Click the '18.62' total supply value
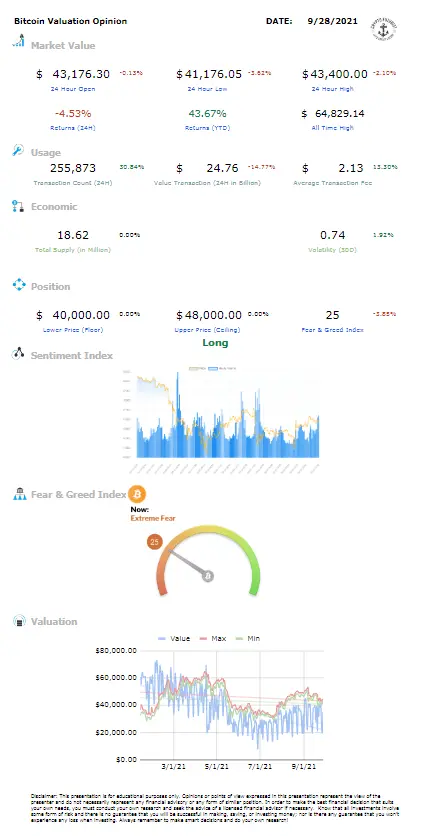The width and height of the screenshot is (439, 840). [x=73, y=235]
